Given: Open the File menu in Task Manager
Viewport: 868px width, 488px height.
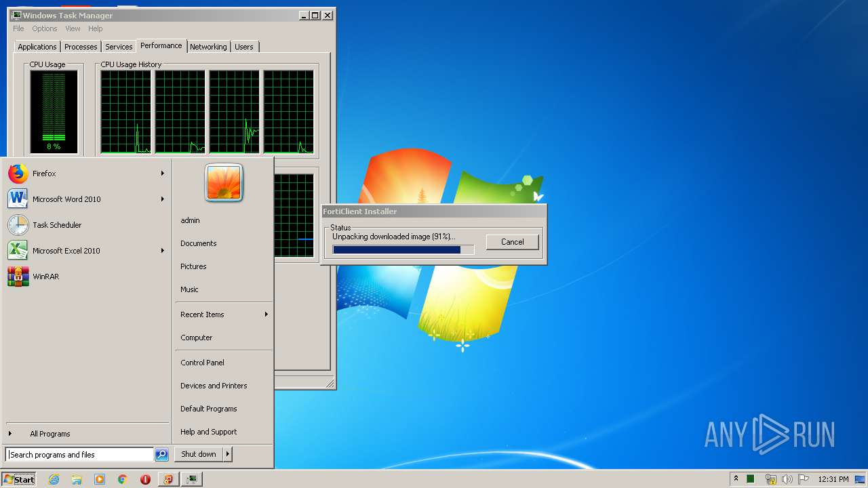Looking at the screenshot, I should (18, 28).
